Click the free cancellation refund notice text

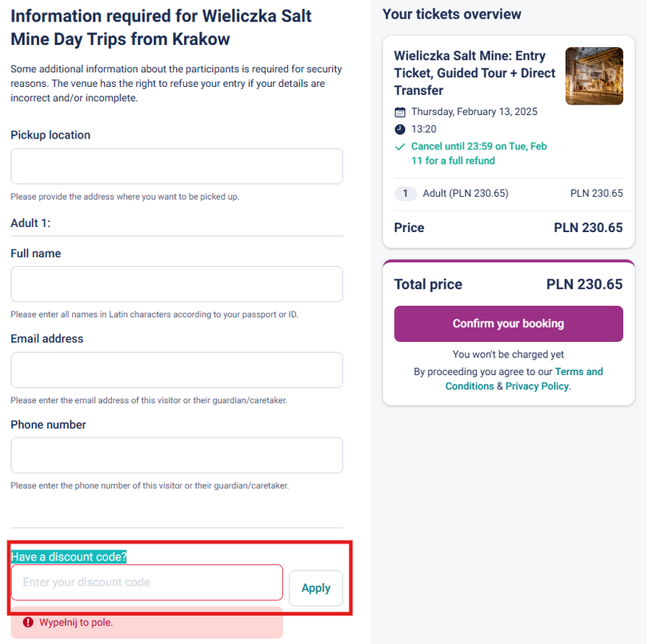click(x=479, y=153)
